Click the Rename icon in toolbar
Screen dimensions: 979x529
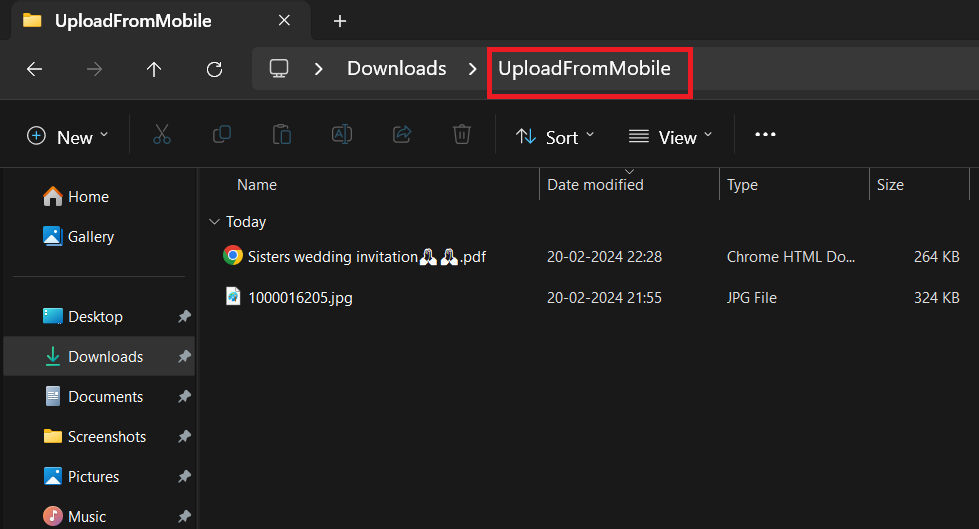click(342, 135)
